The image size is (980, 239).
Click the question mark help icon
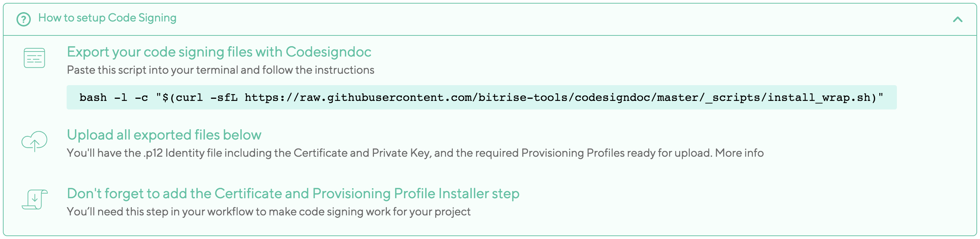(24, 19)
